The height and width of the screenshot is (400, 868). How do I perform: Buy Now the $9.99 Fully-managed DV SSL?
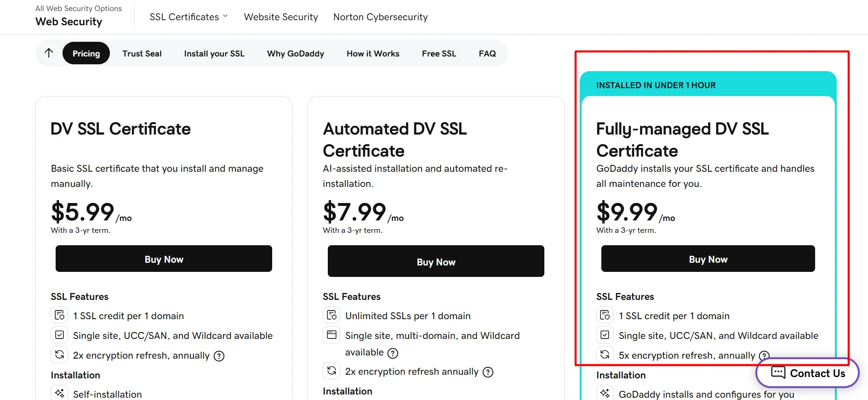coord(708,259)
